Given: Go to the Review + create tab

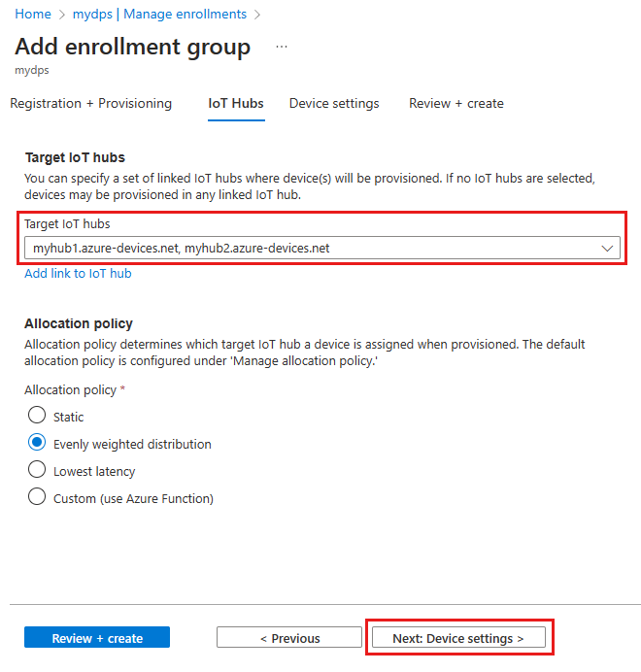Looking at the screenshot, I should point(455,104).
